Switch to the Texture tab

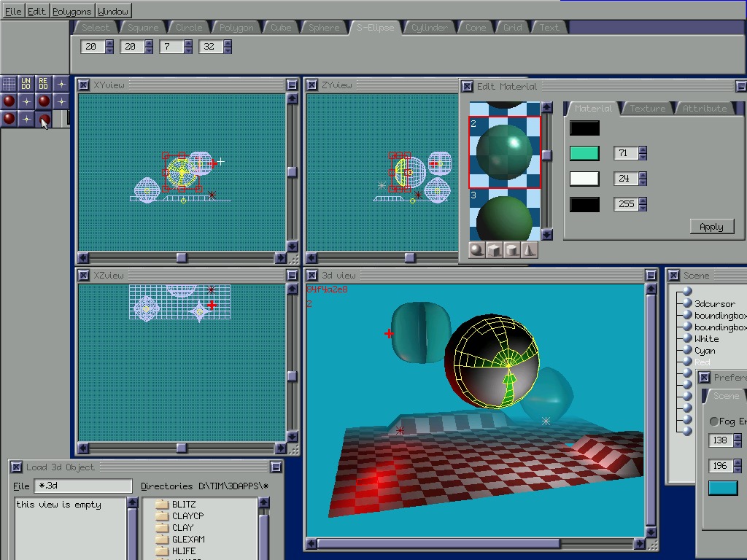[x=648, y=108]
